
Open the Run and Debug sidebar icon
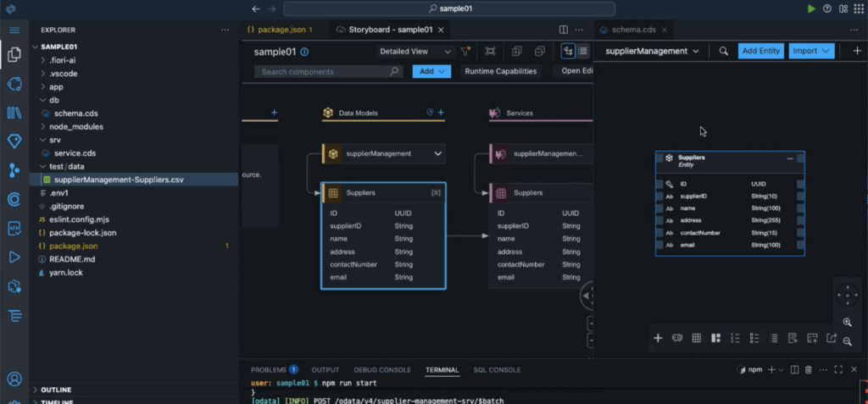(14, 257)
